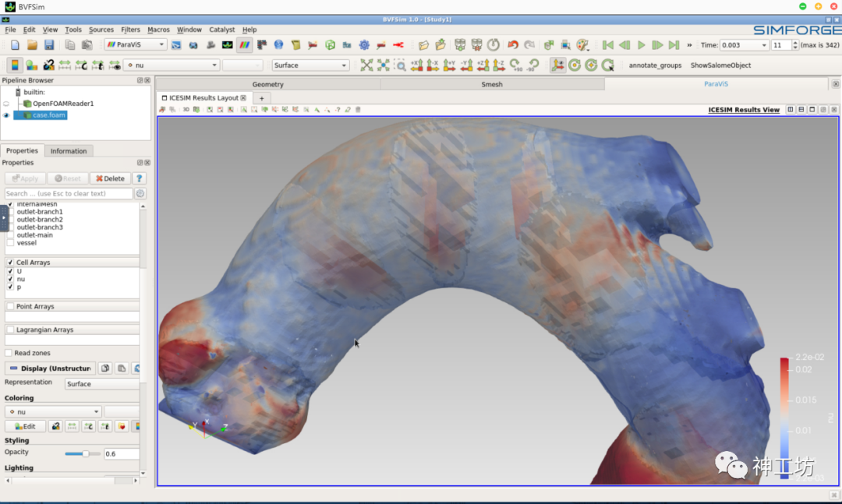Open the Time value dropdown
The height and width of the screenshot is (504, 842).
click(744, 45)
